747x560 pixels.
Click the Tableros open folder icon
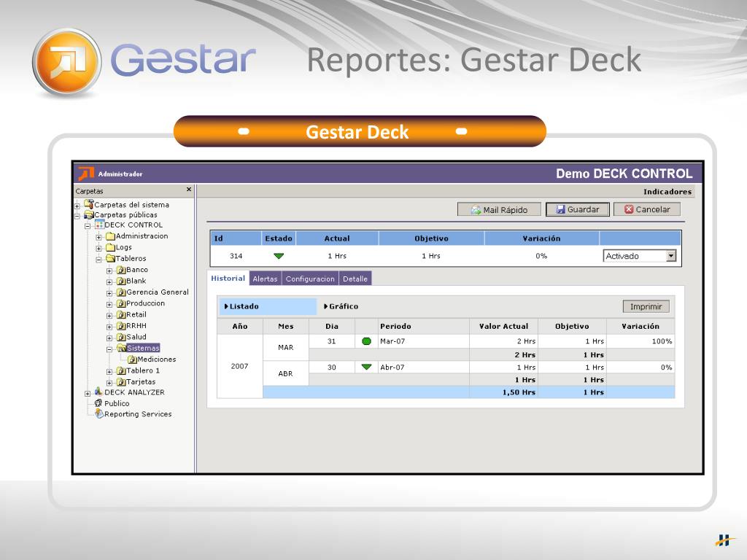click(111, 259)
